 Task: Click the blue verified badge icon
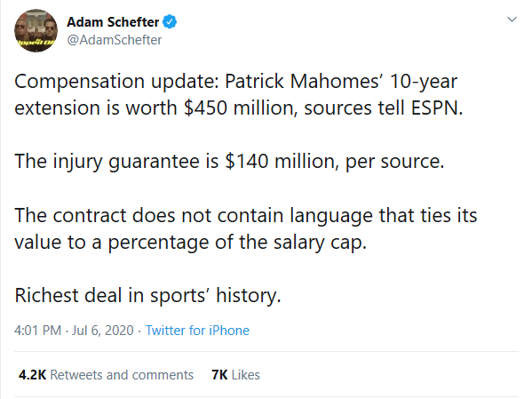point(170,21)
